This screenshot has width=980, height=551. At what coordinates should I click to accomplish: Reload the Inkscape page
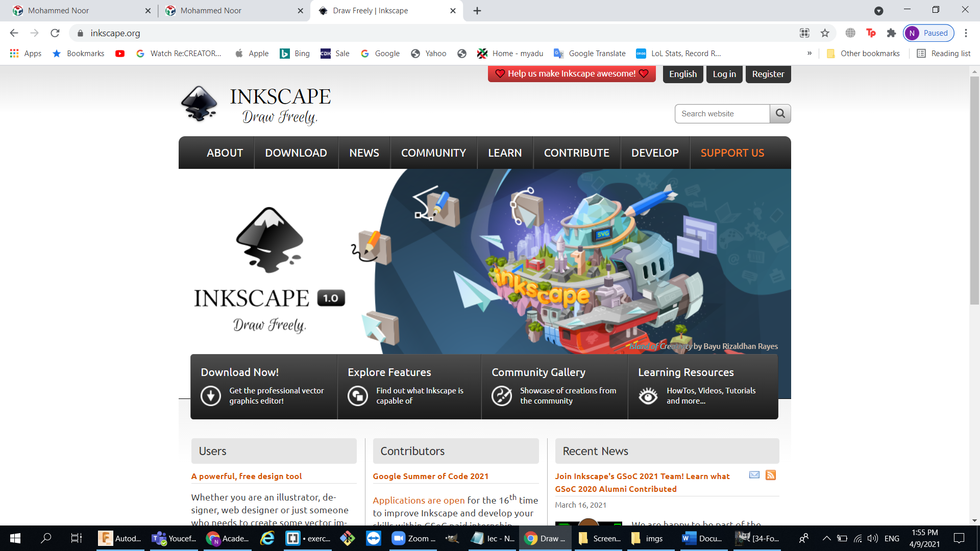(55, 33)
